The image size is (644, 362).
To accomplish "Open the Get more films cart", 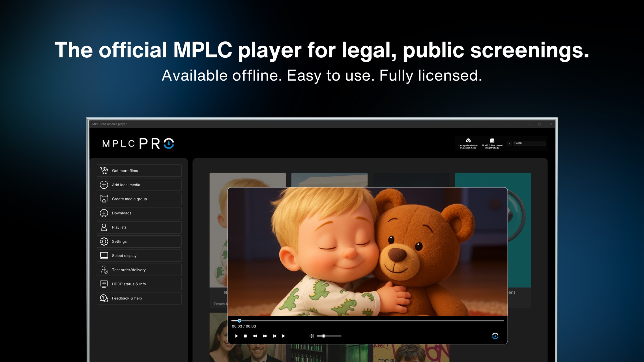I will coord(104,171).
